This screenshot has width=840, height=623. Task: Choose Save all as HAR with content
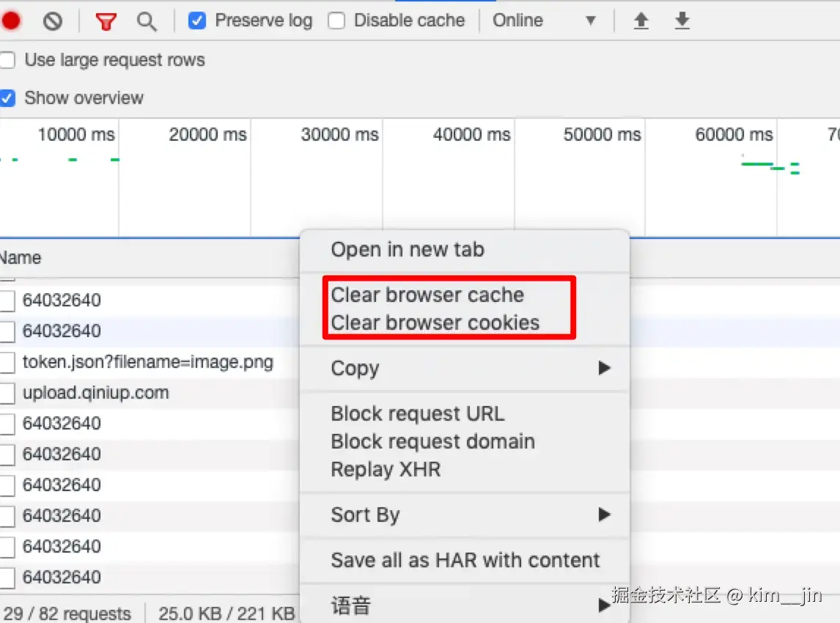pos(465,560)
